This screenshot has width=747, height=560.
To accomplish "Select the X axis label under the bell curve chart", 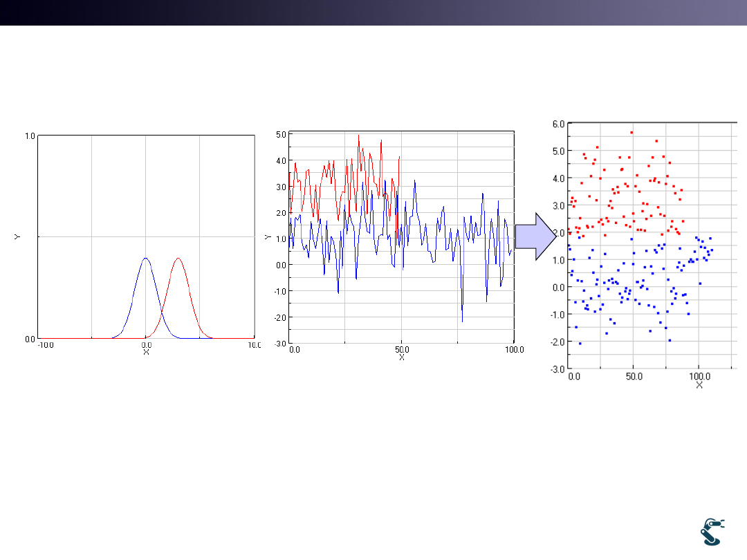I will coord(146,352).
